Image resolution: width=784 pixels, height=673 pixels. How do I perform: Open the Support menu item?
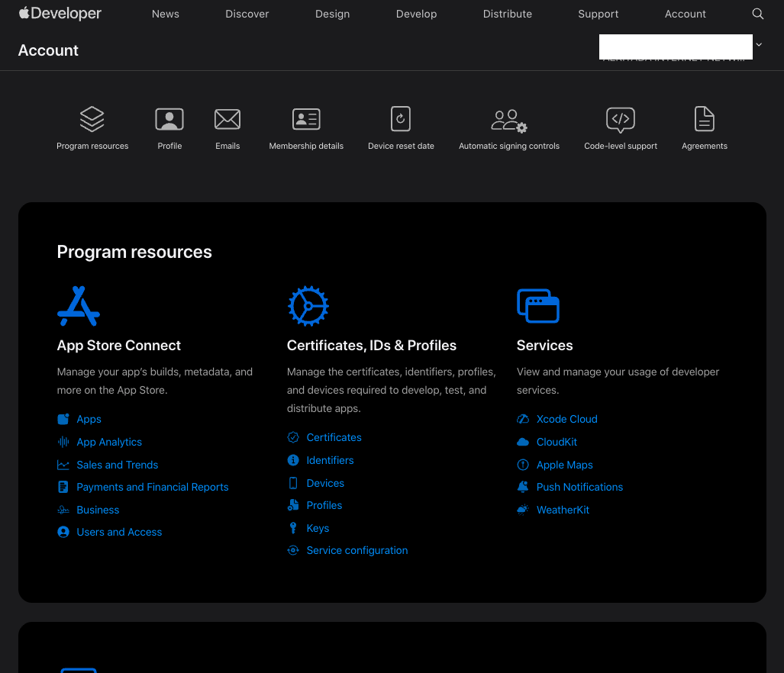(x=598, y=14)
